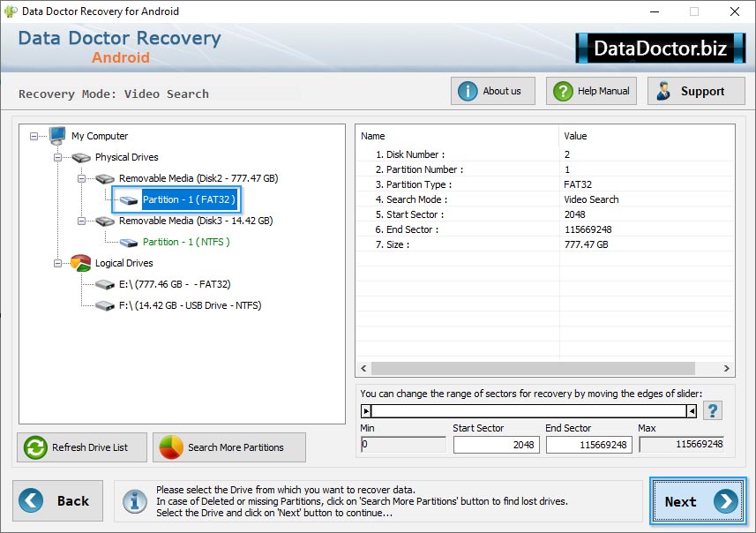Click the F:\ USB drive icon
The height and width of the screenshot is (533, 756).
105,306
